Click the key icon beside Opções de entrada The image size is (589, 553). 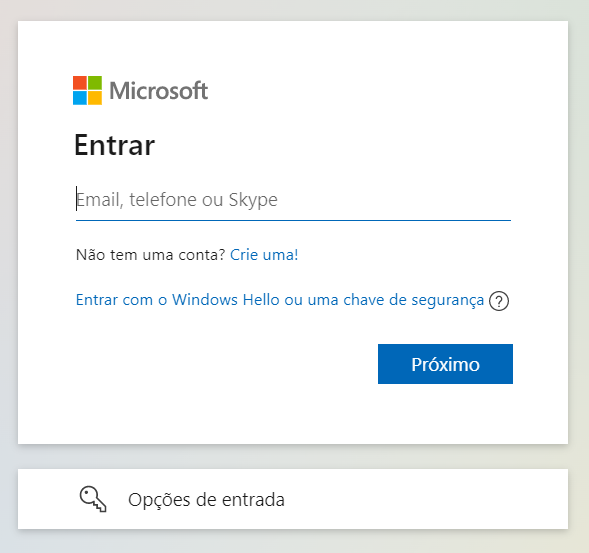(x=93, y=499)
